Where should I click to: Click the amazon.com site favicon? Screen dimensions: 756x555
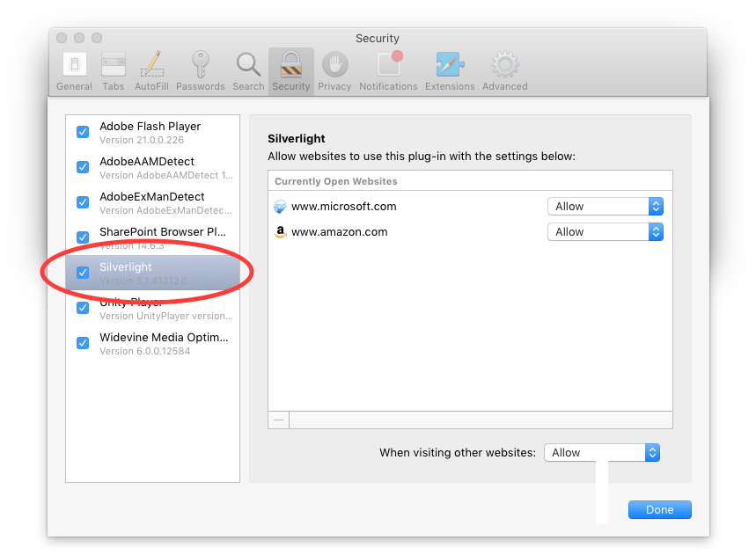tap(280, 232)
